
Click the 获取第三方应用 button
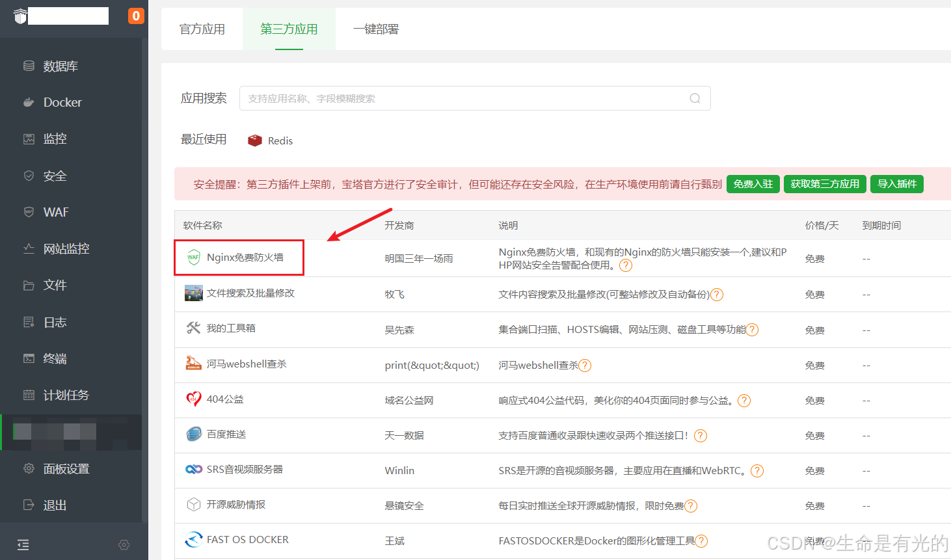[x=824, y=184]
